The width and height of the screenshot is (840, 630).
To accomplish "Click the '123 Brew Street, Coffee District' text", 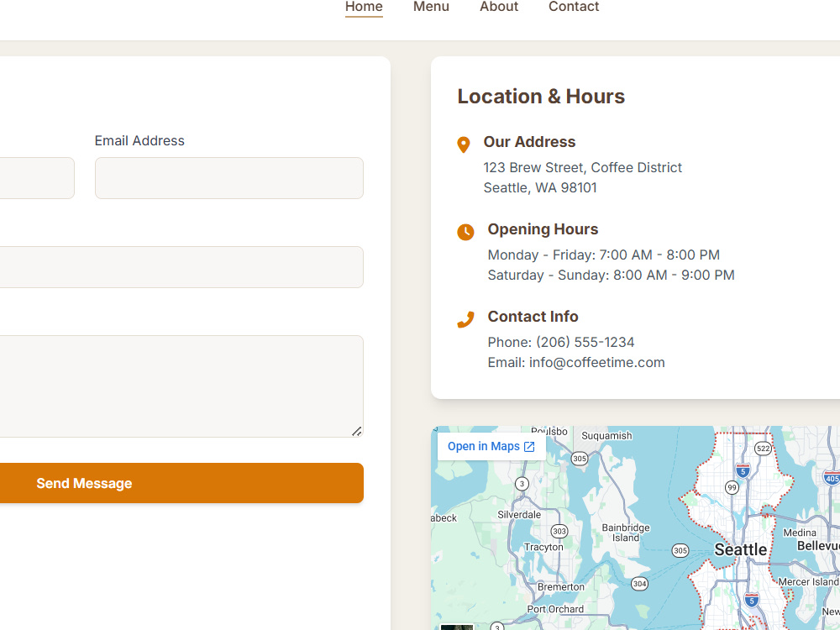I will click(x=582, y=168).
